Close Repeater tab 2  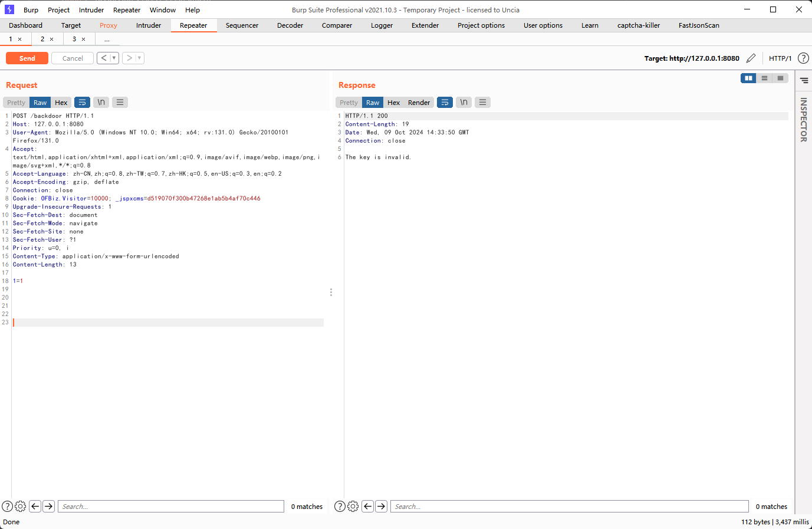52,39
